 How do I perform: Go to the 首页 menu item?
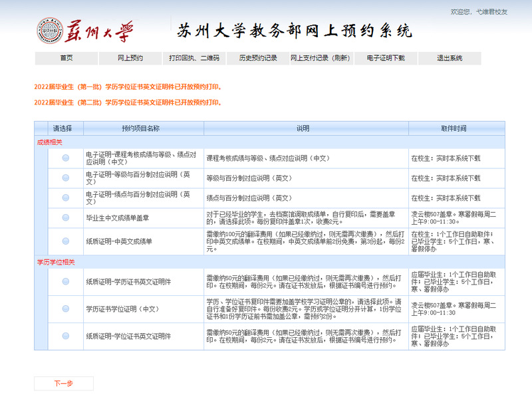point(66,58)
